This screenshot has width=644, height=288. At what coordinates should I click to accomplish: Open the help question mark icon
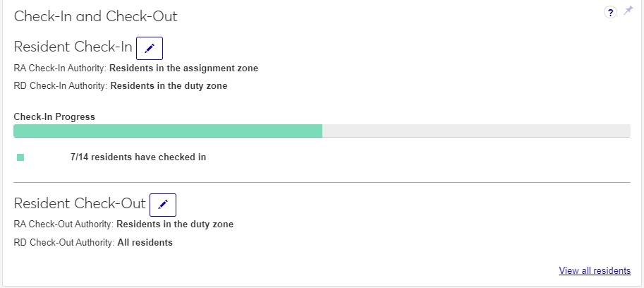click(x=611, y=12)
